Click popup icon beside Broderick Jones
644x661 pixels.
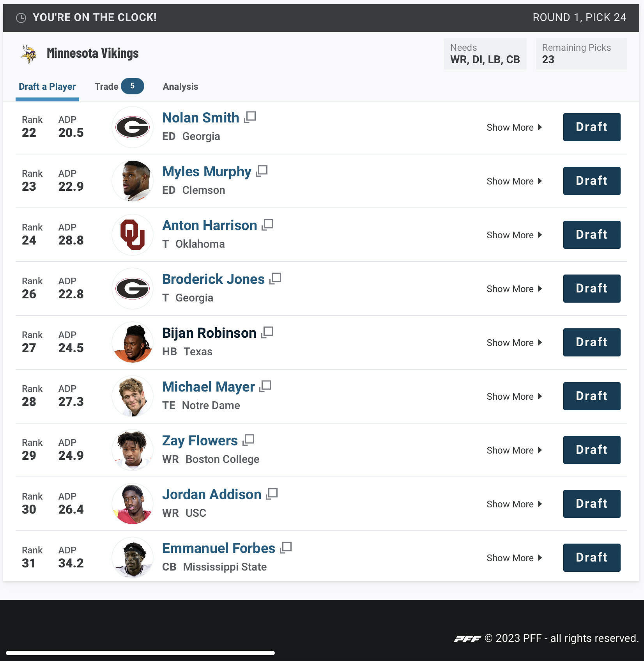tap(275, 278)
